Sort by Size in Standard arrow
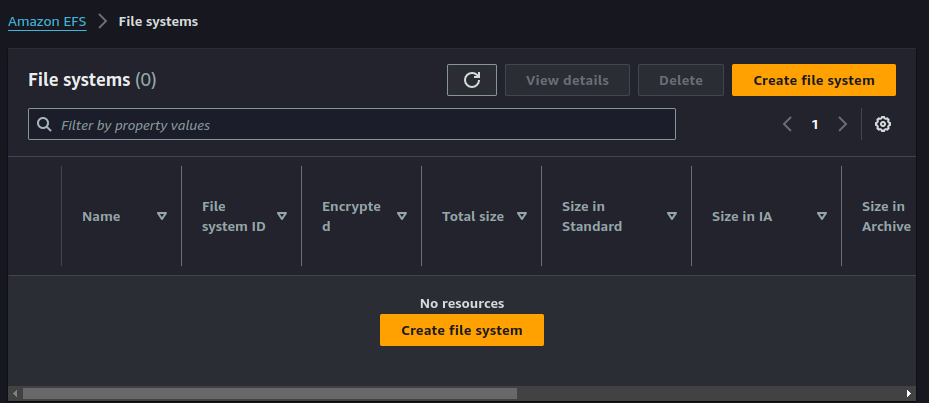929x403 pixels. (x=672, y=216)
